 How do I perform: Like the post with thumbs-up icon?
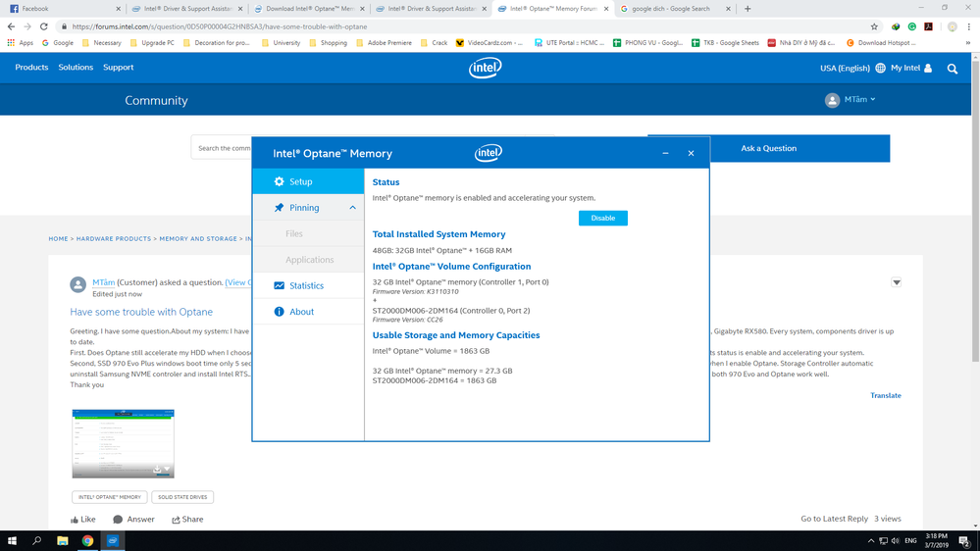[75, 520]
